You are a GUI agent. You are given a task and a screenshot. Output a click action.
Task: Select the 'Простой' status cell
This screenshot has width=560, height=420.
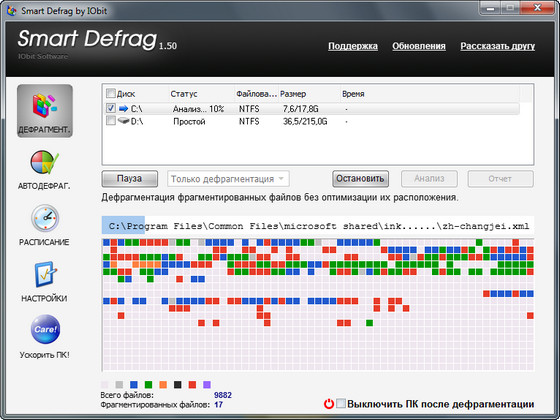point(189,121)
